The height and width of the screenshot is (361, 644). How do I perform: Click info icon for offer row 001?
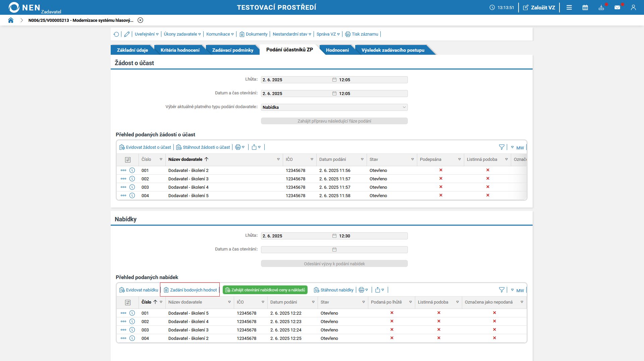132,313
